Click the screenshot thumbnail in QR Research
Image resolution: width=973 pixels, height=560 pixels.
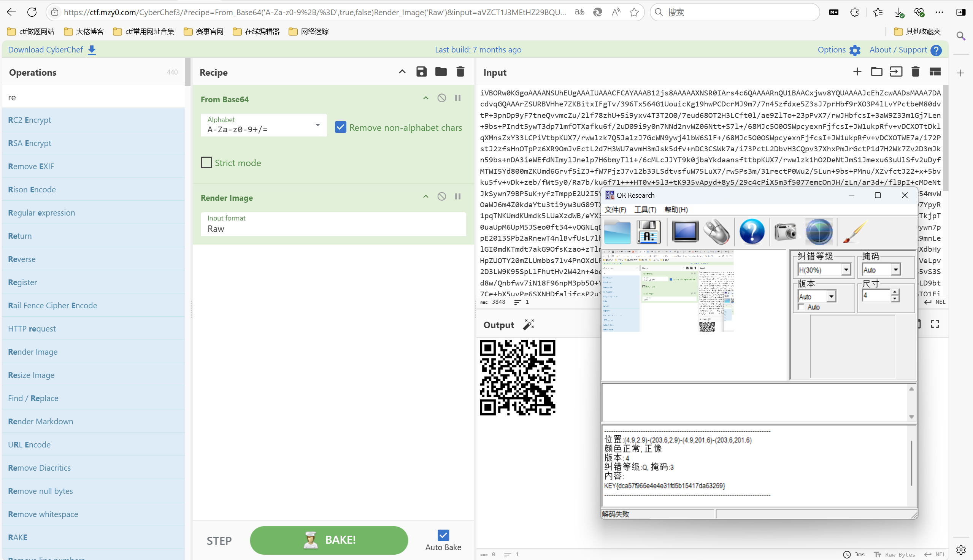[668, 291]
